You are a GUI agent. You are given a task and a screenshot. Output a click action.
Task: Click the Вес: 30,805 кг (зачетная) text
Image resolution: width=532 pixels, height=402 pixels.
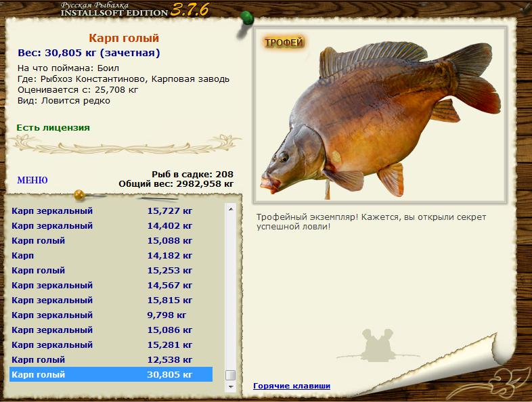point(89,53)
